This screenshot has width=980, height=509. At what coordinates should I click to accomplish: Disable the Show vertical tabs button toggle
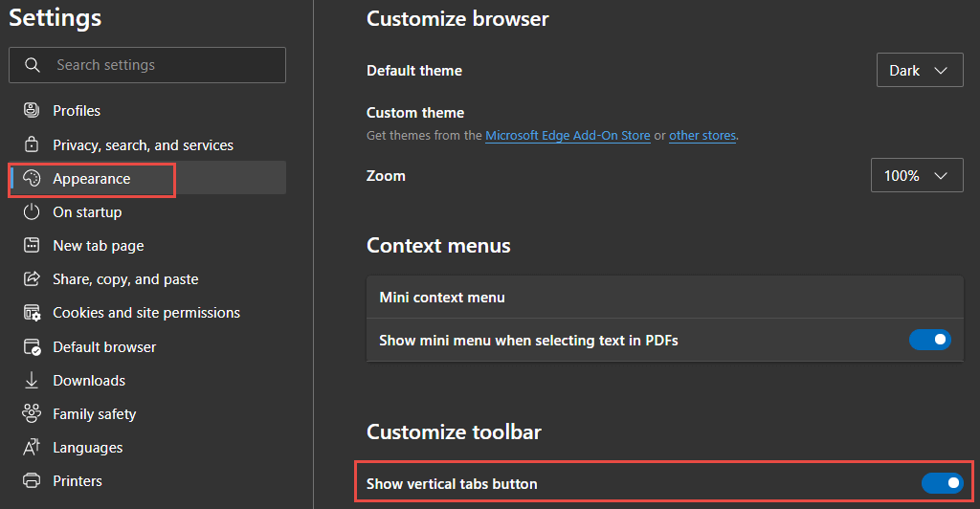(943, 483)
